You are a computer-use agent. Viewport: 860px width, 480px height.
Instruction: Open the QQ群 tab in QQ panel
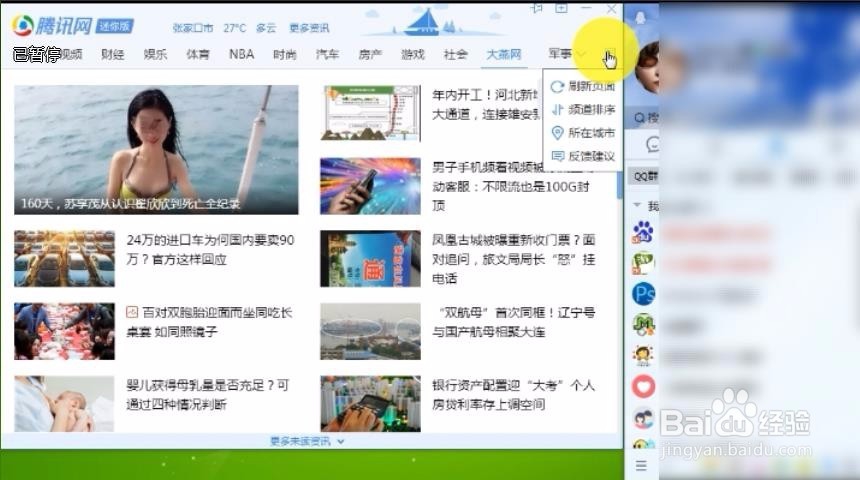pyautogui.click(x=645, y=176)
